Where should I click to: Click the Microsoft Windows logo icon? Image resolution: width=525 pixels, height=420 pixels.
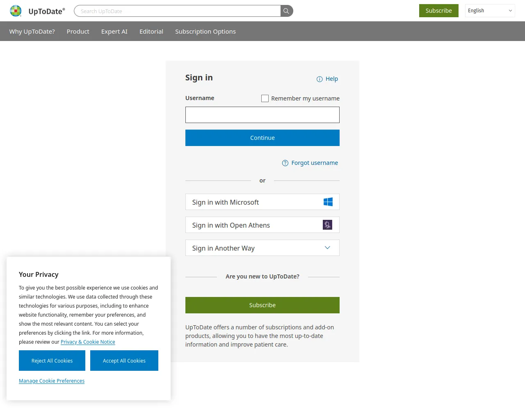click(328, 202)
